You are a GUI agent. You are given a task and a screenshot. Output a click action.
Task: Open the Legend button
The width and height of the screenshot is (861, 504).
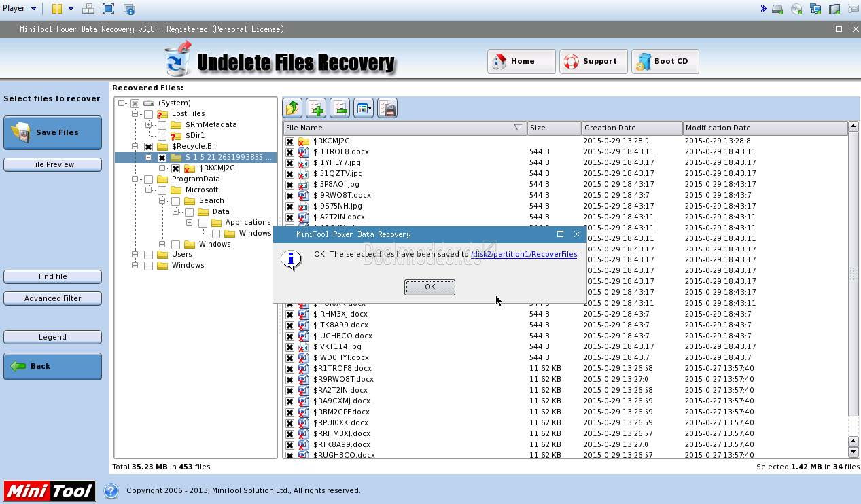[x=52, y=337]
